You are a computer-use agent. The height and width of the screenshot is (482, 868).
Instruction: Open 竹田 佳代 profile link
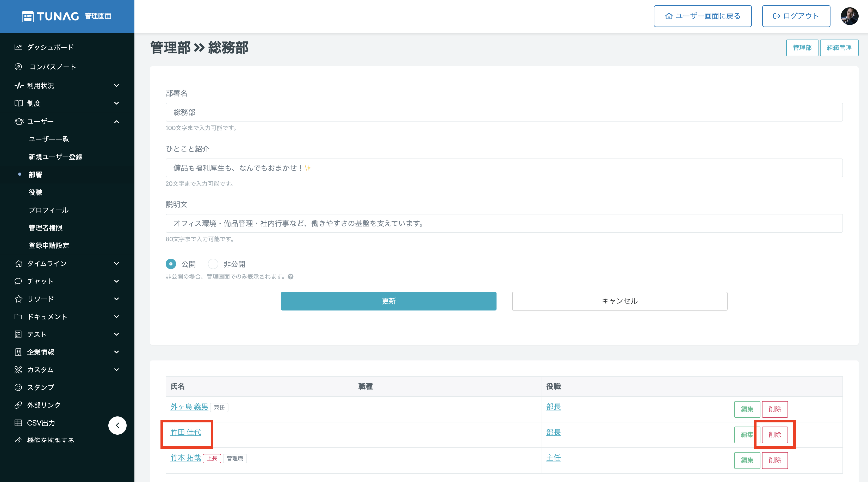pyautogui.click(x=186, y=432)
